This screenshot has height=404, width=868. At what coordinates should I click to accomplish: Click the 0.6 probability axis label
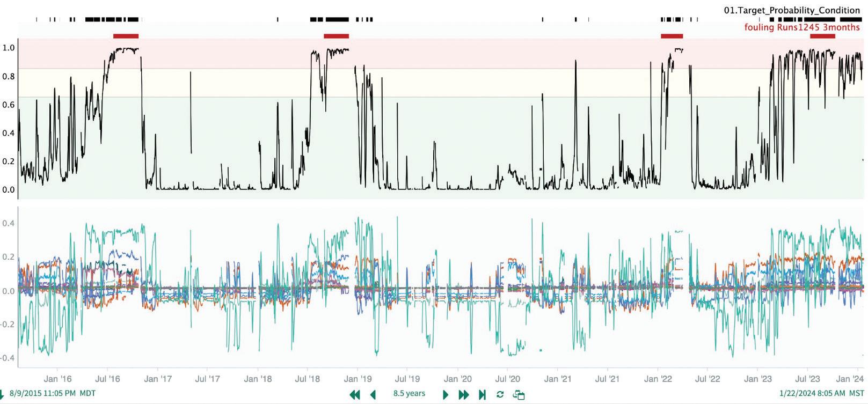(x=9, y=105)
